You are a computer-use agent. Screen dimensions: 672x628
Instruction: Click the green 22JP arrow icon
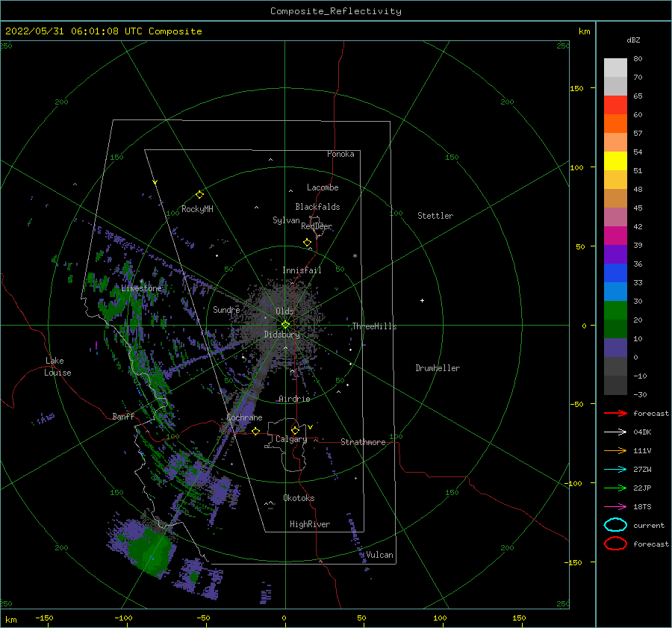point(615,488)
